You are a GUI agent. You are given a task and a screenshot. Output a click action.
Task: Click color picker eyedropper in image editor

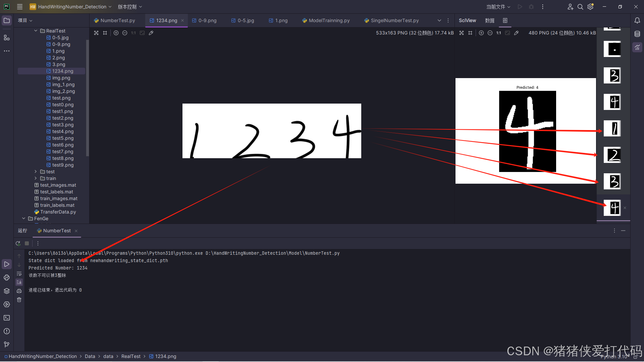(151, 33)
